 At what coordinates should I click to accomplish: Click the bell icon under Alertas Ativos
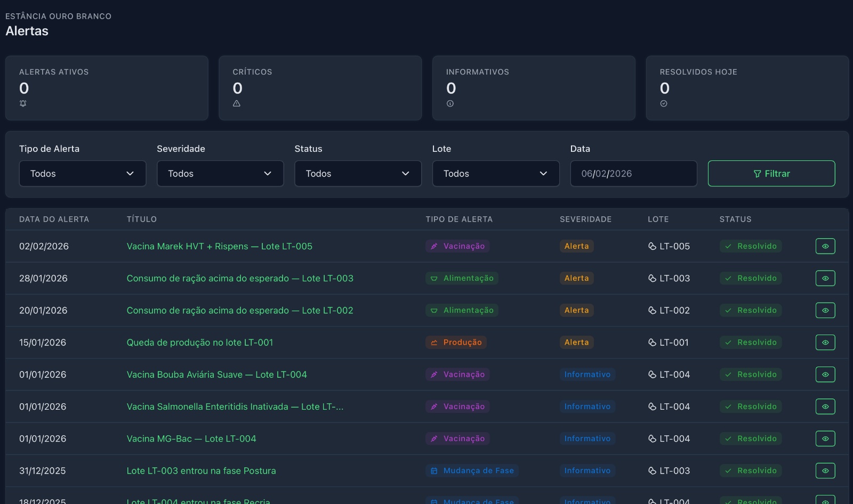pos(23,103)
